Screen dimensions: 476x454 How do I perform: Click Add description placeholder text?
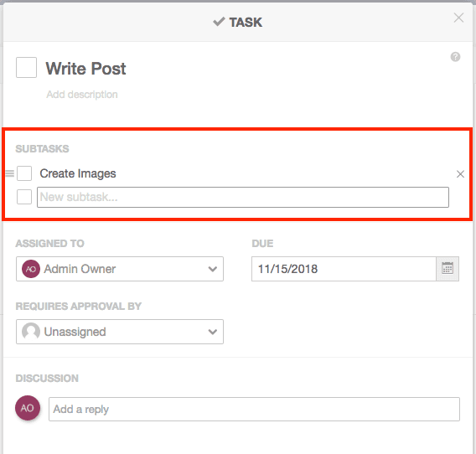point(82,95)
